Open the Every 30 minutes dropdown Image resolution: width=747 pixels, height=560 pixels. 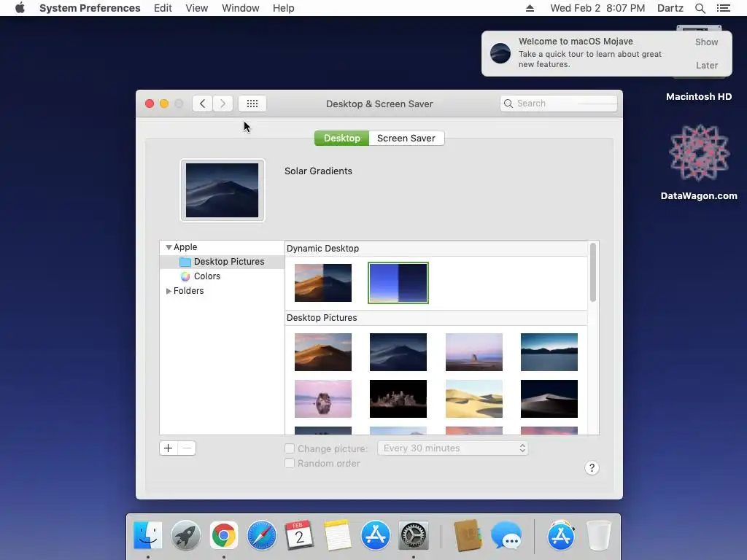(452, 448)
